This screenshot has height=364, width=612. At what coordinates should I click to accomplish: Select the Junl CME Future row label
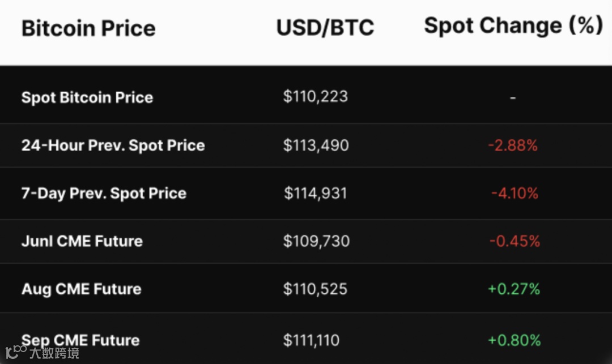pyautogui.click(x=82, y=241)
